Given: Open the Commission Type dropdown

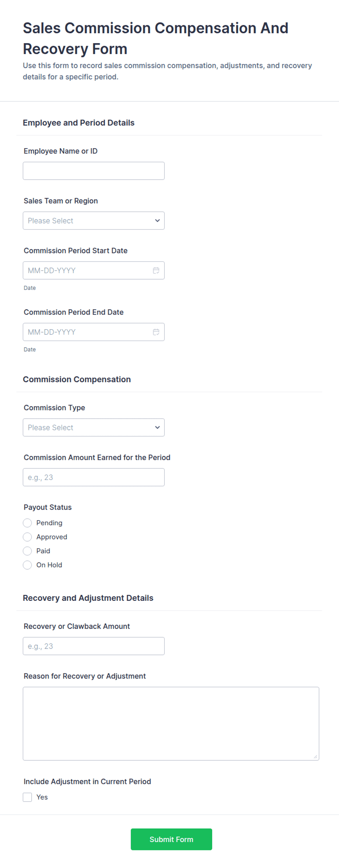Looking at the screenshot, I should tap(94, 427).
